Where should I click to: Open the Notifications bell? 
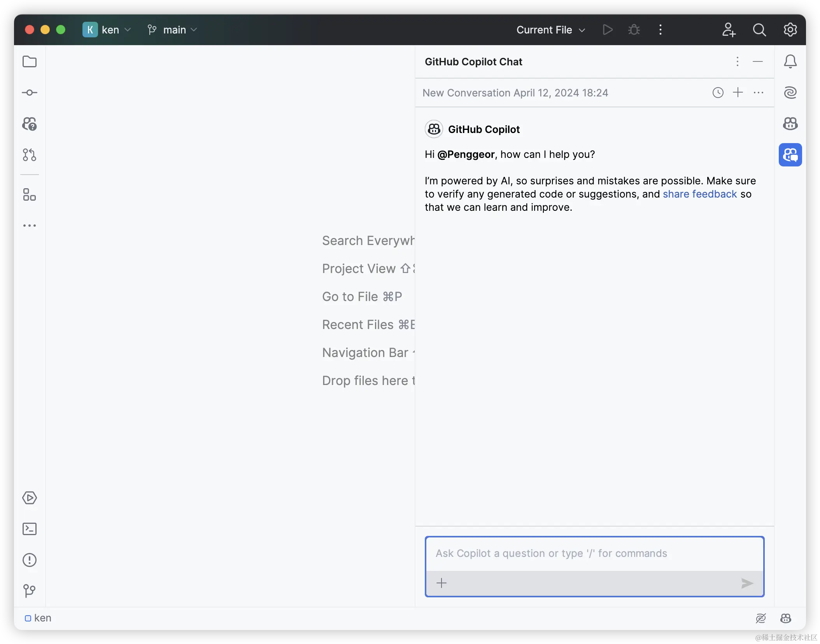(790, 61)
